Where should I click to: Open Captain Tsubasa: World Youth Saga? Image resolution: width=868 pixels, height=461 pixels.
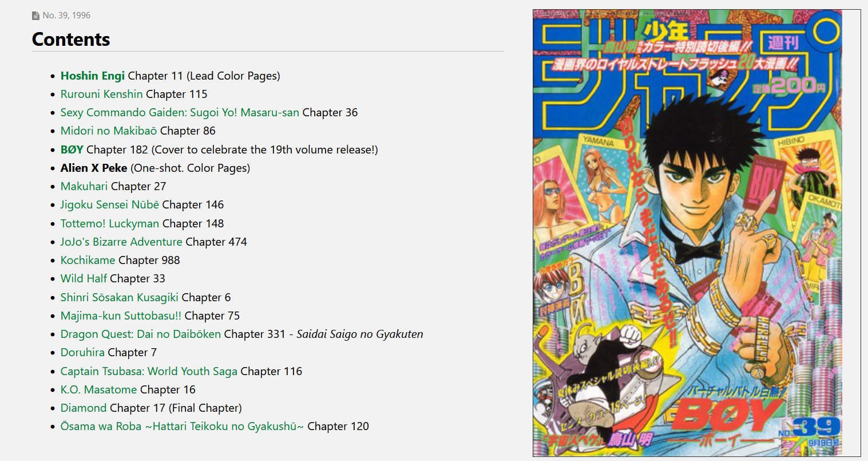149,371
